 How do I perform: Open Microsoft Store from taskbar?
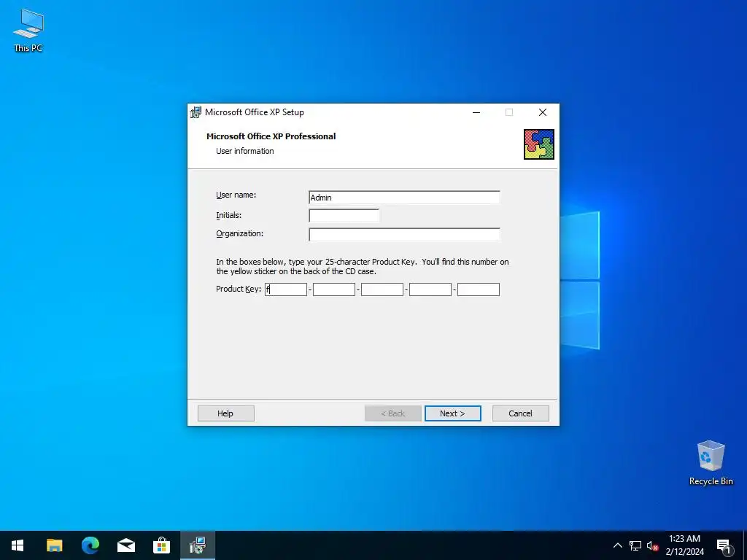[161, 545]
